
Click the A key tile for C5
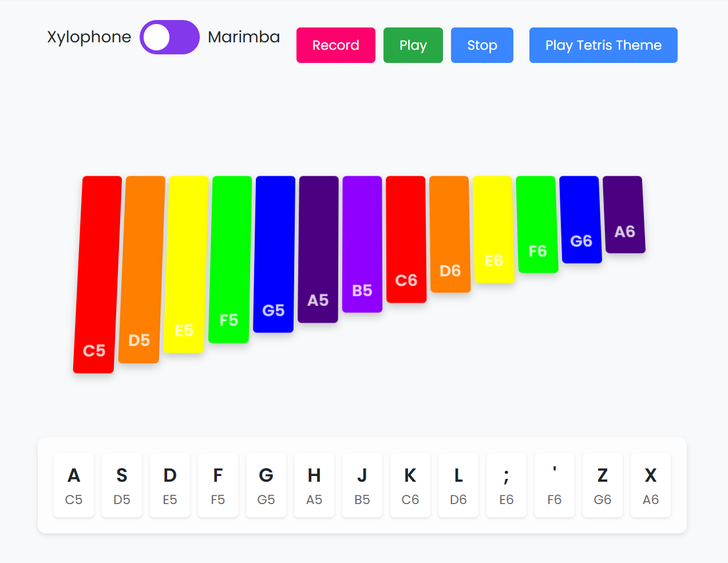[74, 485]
